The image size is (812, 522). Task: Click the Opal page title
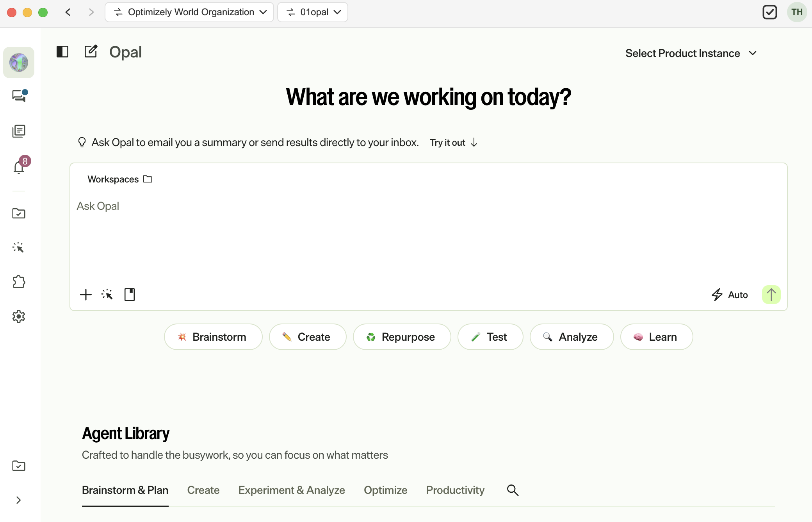pos(125,52)
